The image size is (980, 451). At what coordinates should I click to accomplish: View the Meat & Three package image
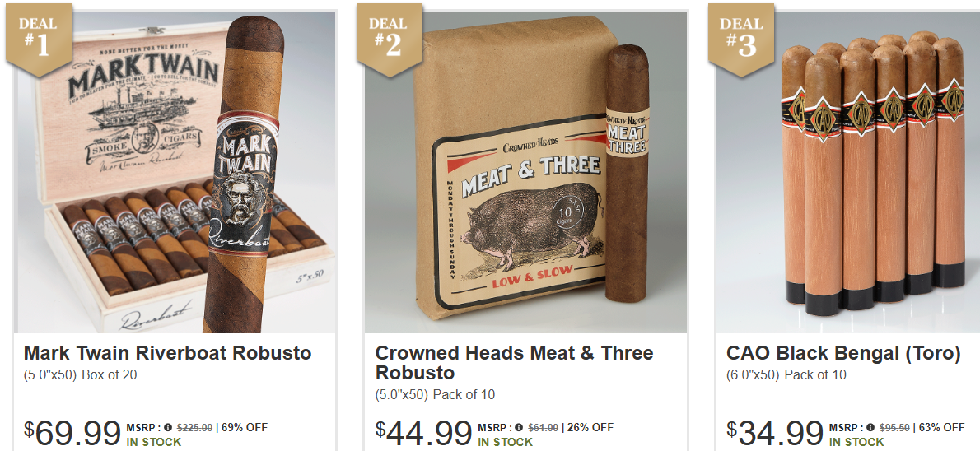525,172
